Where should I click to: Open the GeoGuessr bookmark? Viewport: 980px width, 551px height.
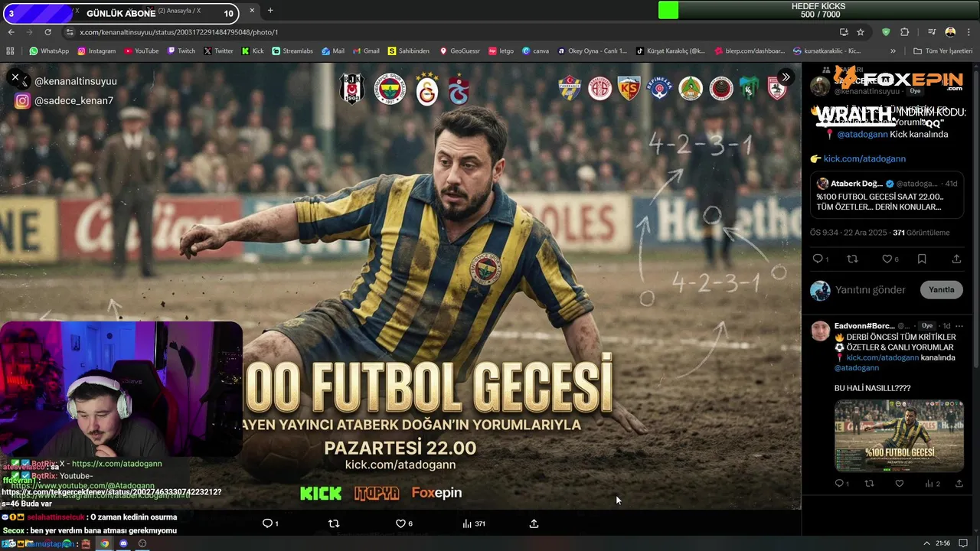click(x=459, y=51)
